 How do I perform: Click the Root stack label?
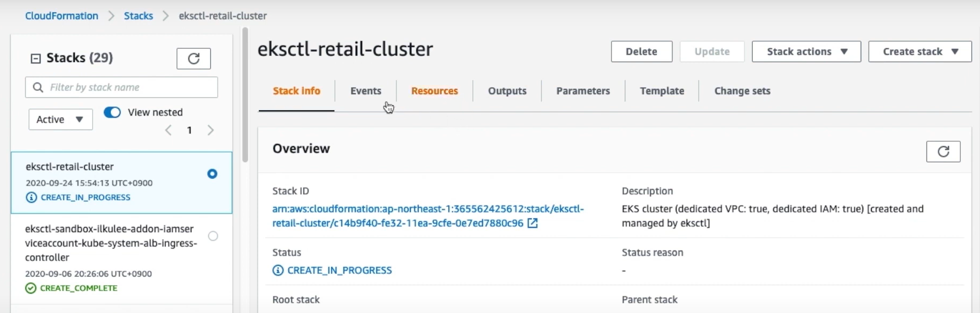tap(296, 300)
